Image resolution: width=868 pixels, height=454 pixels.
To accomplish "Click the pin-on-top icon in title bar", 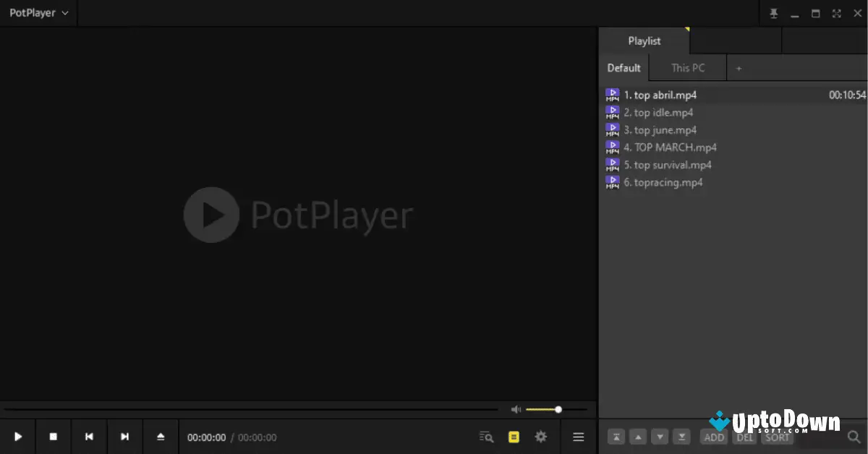I will (773, 13).
